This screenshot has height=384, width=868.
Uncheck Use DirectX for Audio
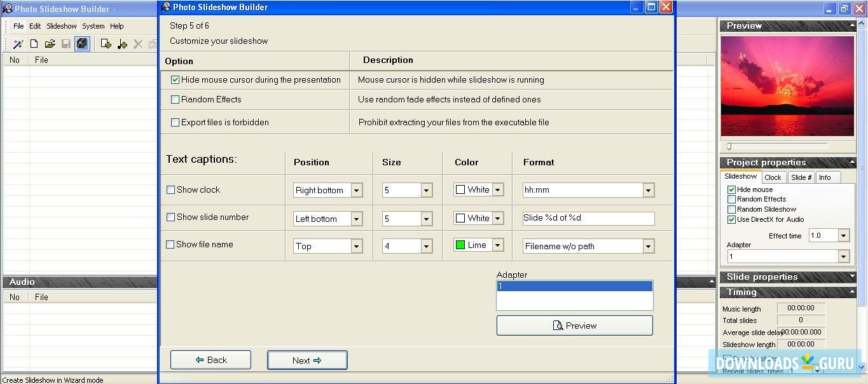(x=731, y=219)
